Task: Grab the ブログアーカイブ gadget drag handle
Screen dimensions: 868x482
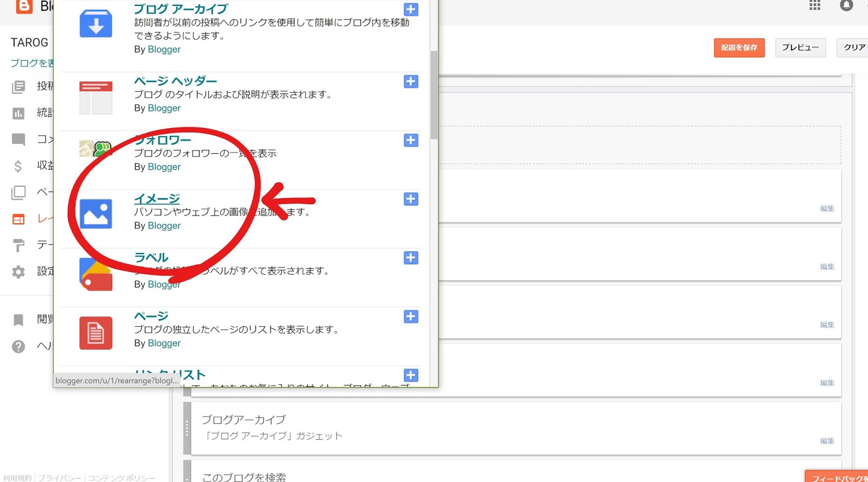Action: click(x=187, y=428)
